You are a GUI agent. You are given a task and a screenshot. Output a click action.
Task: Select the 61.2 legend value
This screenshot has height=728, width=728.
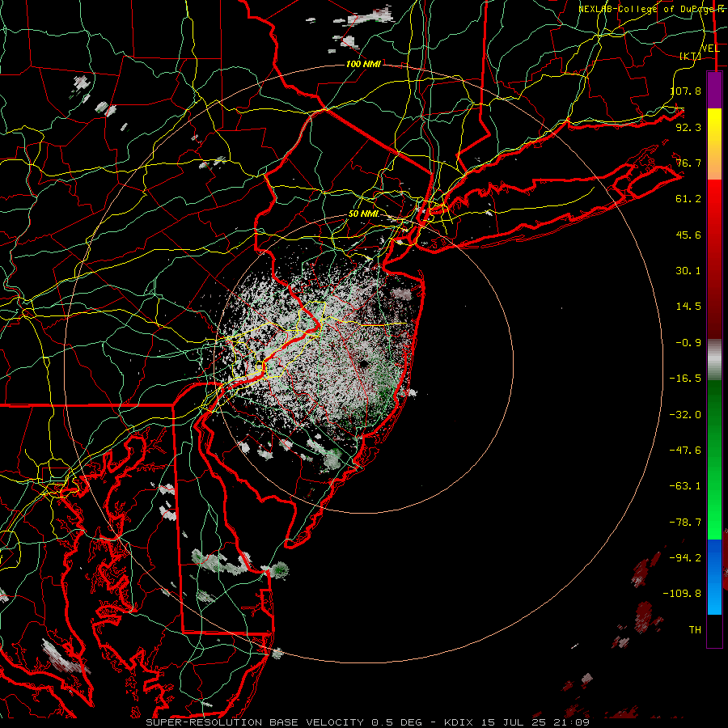click(688, 199)
